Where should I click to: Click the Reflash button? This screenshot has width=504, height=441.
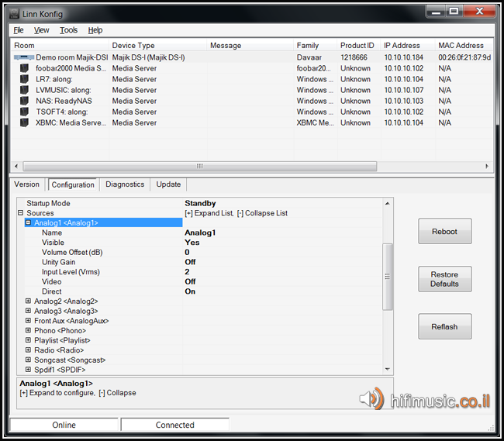coord(445,326)
